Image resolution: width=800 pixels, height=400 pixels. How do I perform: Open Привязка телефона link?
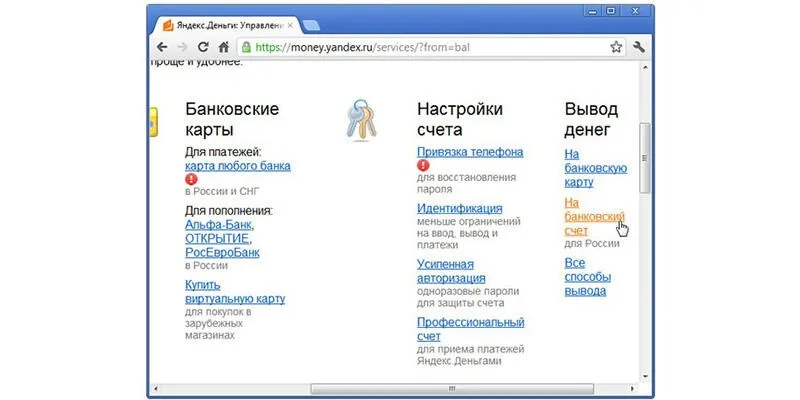[x=470, y=152]
